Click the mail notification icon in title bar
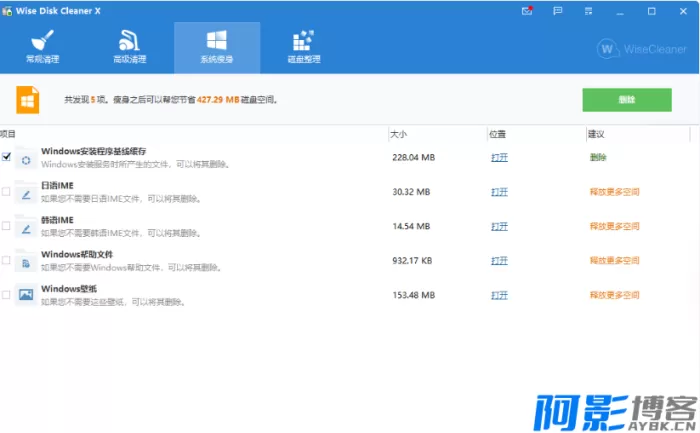Image resolution: width=700 pixels, height=433 pixels. 527,11
